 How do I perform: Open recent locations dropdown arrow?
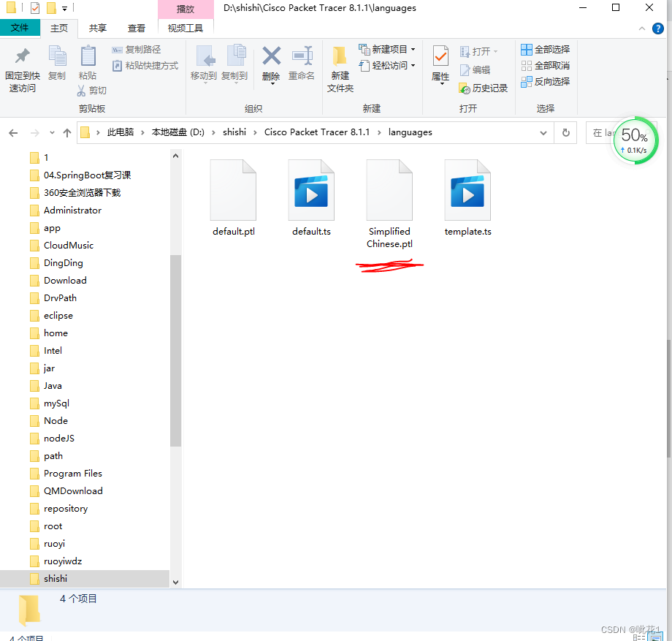(52, 133)
